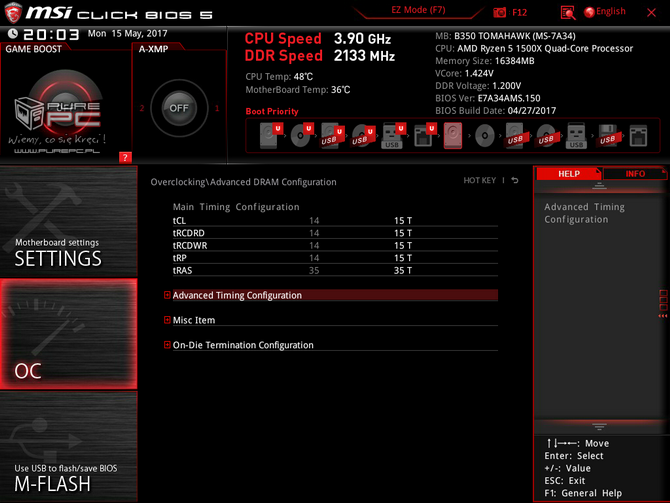Select the UEFI USB CD/DVD boot icon
Viewport: 670px width, 503px height.
363,135
